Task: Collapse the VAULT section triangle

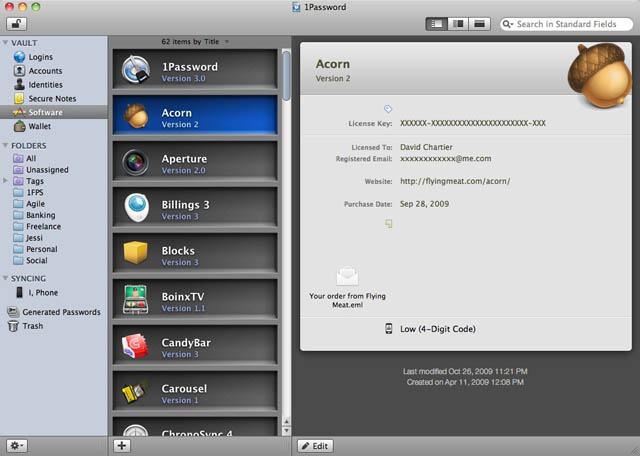Action: click(5, 42)
